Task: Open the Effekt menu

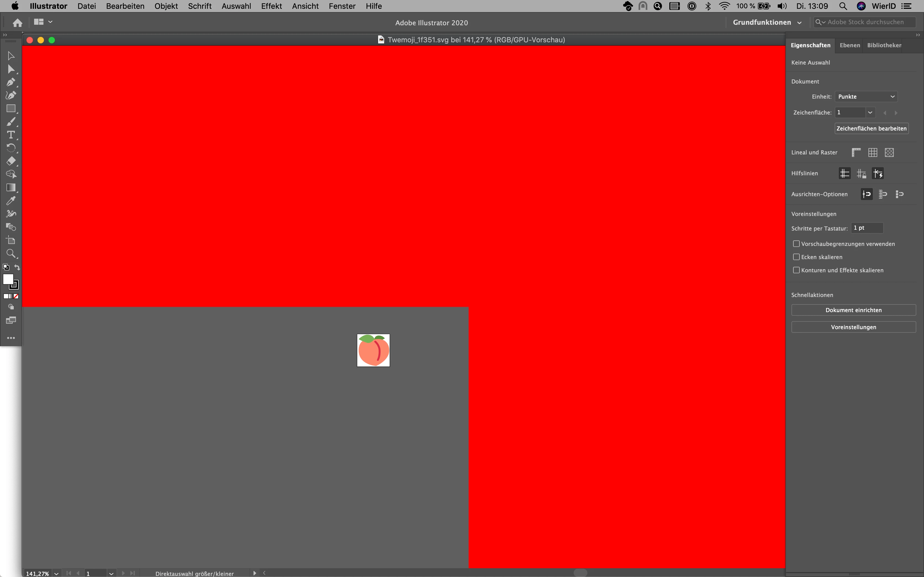Action: tap(271, 6)
